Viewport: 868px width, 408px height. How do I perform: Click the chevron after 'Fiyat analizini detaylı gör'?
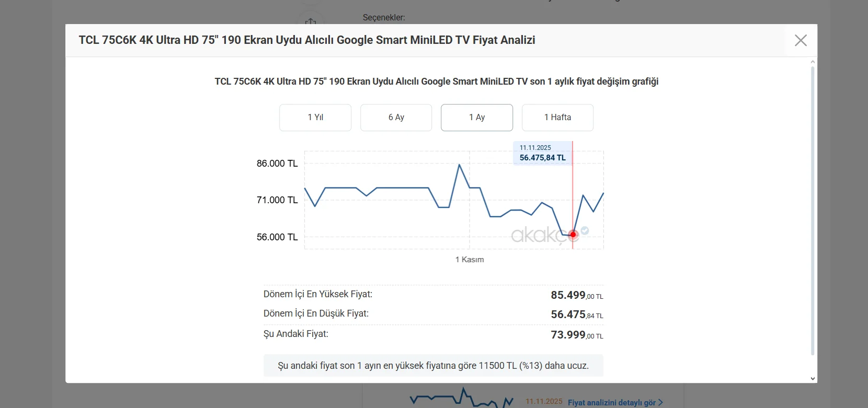tap(661, 402)
